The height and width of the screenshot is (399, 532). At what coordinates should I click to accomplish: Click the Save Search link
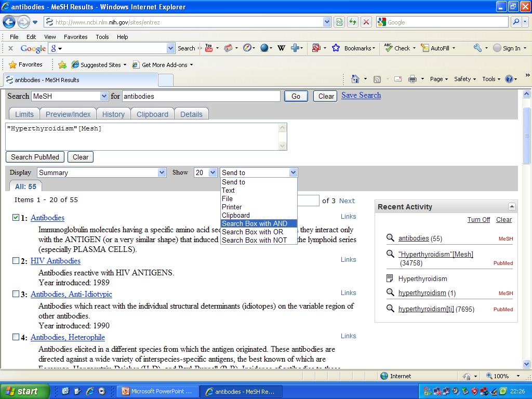pos(361,95)
